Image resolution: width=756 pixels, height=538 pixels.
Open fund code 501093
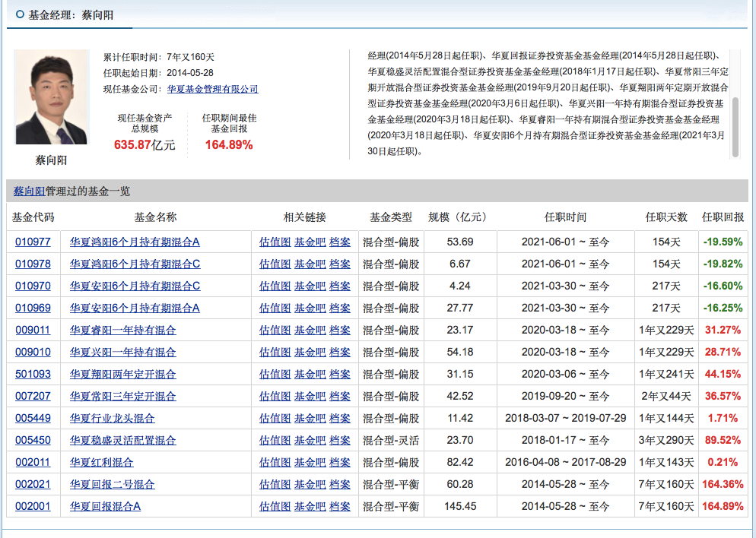click(x=33, y=374)
